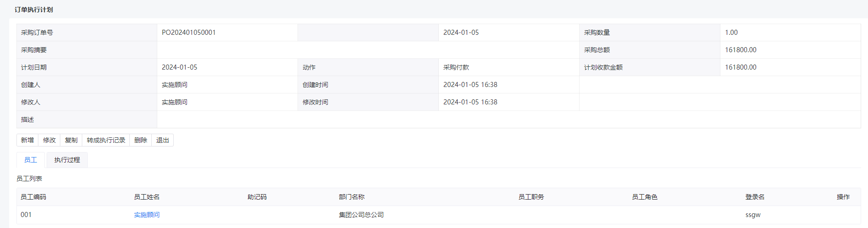The height and width of the screenshot is (228, 868).
Task: Click the 修改 button
Action: pos(49,140)
